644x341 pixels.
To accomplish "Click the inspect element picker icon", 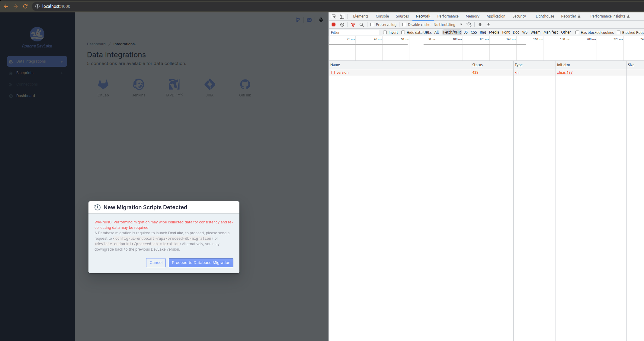I will pyautogui.click(x=334, y=16).
